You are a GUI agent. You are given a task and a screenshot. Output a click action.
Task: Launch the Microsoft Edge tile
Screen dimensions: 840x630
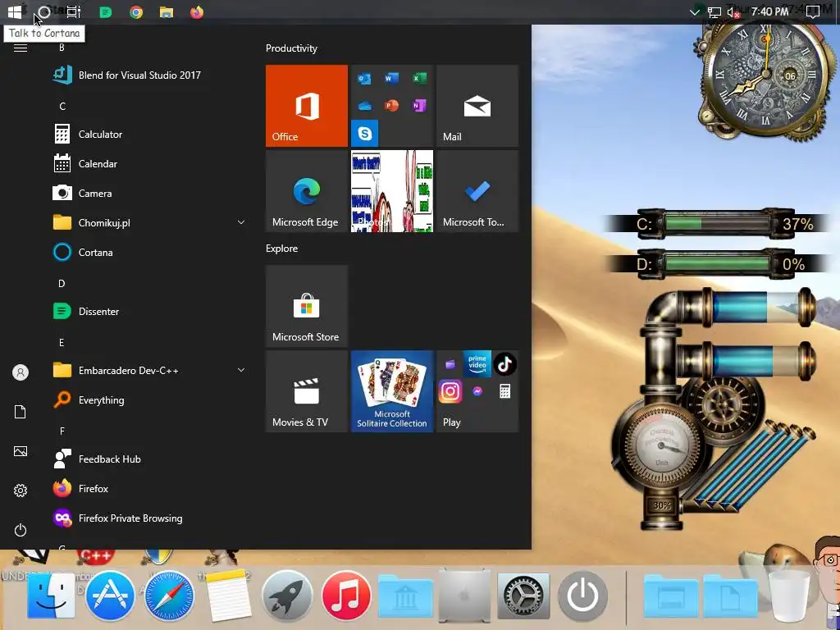[x=307, y=190]
